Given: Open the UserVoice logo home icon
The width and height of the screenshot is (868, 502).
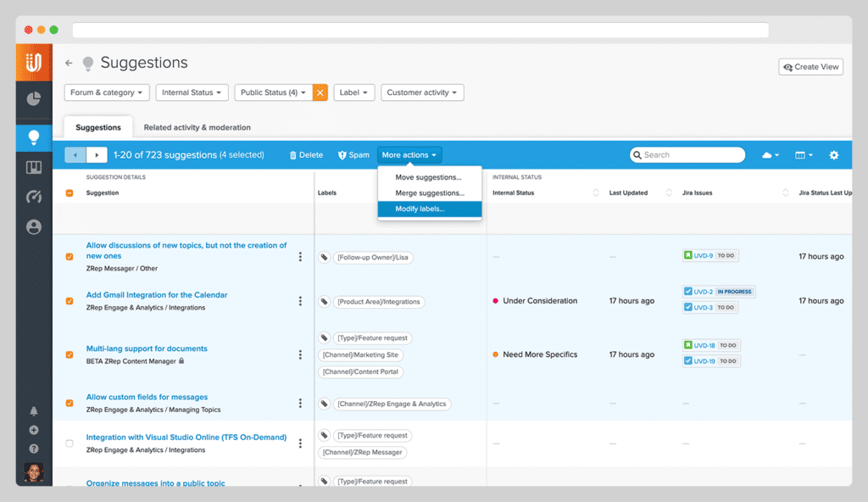Looking at the screenshot, I should (34, 62).
